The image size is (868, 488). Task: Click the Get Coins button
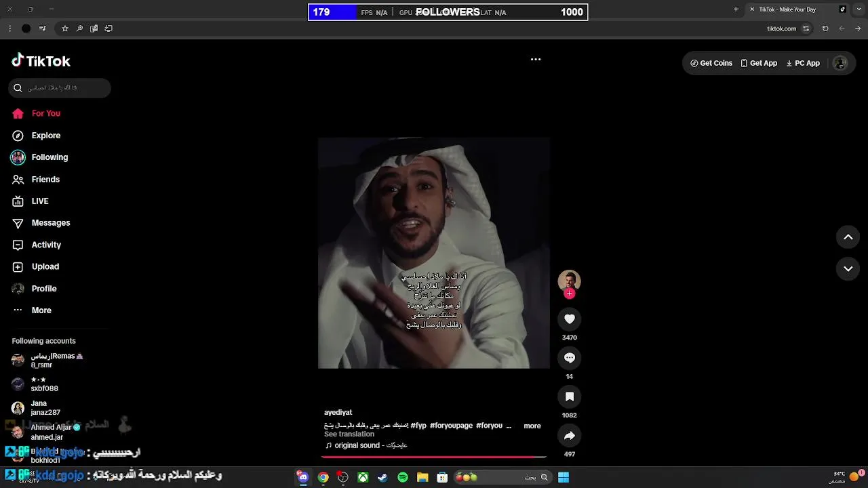711,63
